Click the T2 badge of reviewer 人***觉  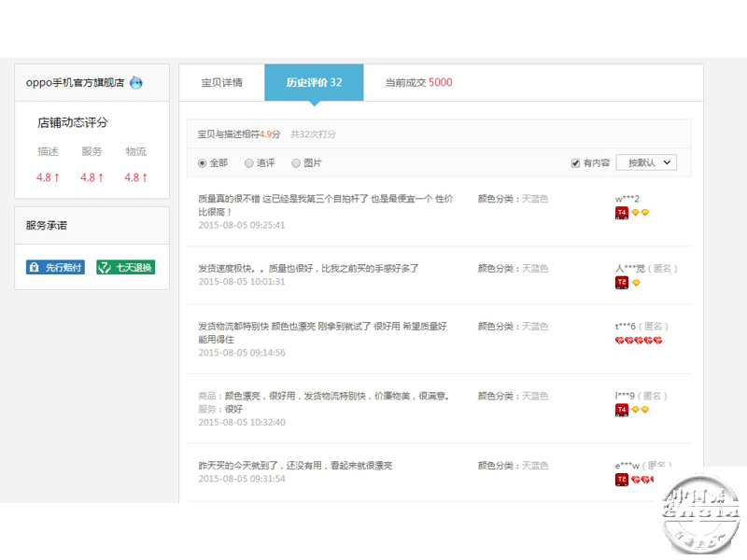tap(622, 283)
